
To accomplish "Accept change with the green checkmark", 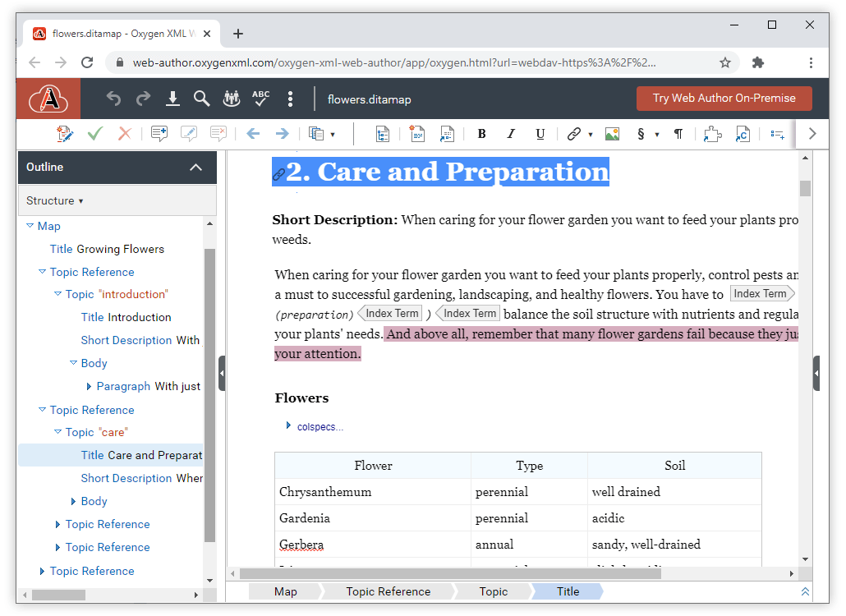I will (95, 134).
